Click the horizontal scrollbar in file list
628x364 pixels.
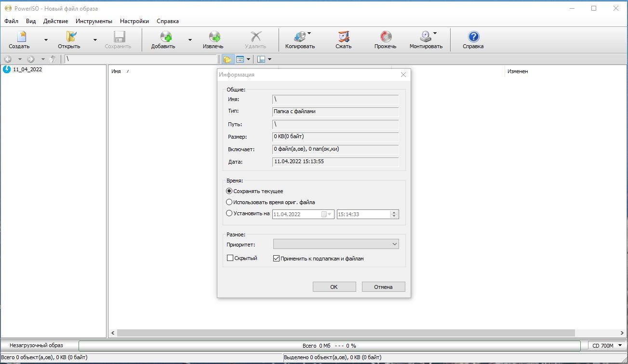click(x=346, y=333)
